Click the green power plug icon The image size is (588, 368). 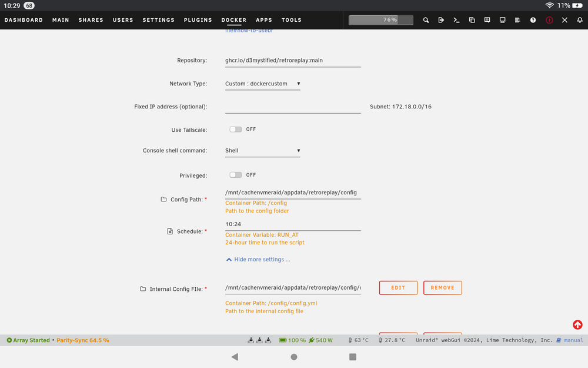tap(311, 340)
